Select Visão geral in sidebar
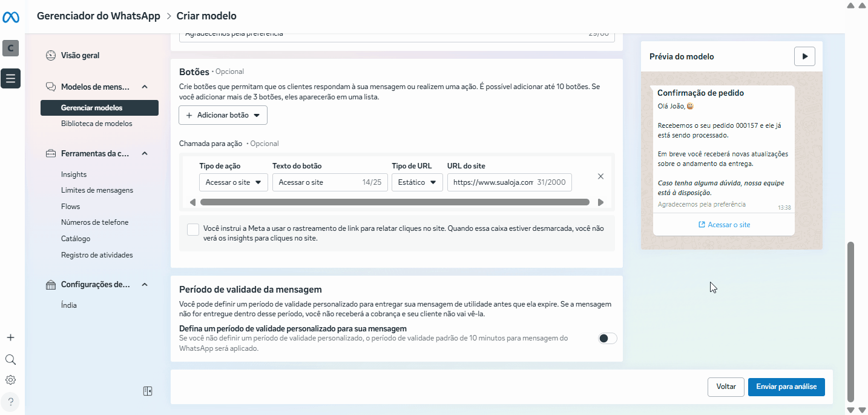Image resolution: width=868 pixels, height=415 pixels. (80, 56)
